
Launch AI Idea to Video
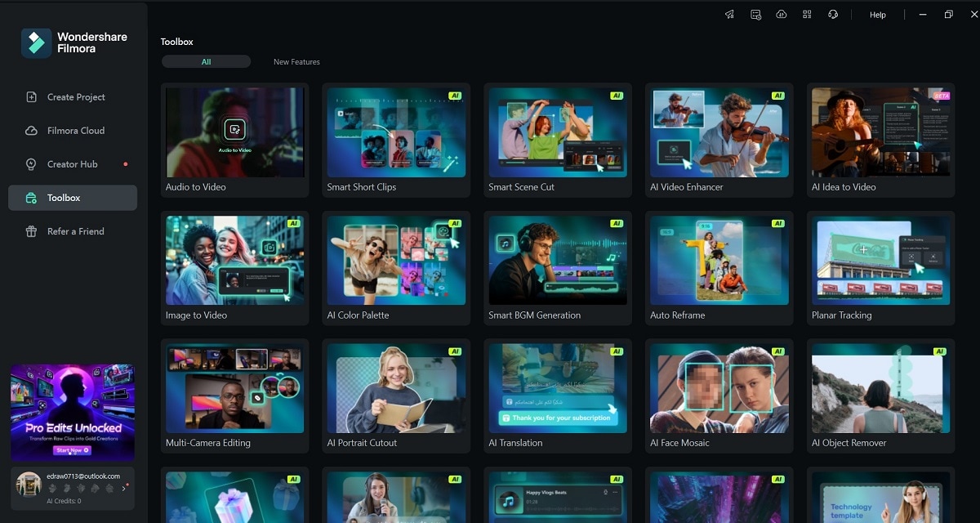[x=881, y=140]
